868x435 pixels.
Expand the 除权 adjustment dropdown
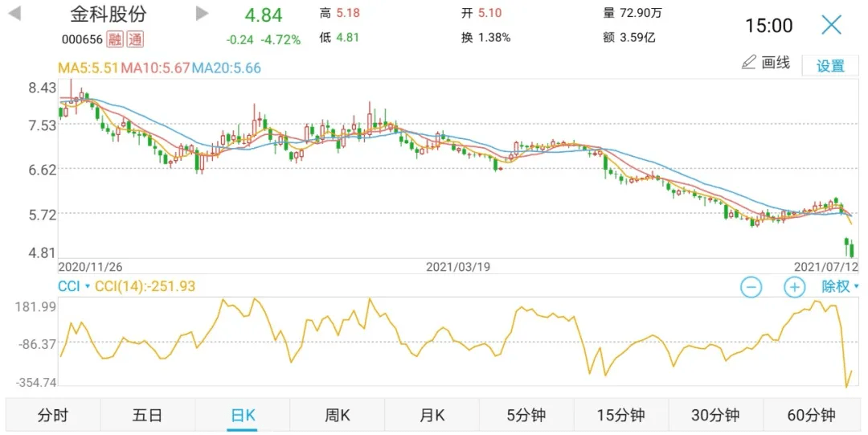coord(840,286)
